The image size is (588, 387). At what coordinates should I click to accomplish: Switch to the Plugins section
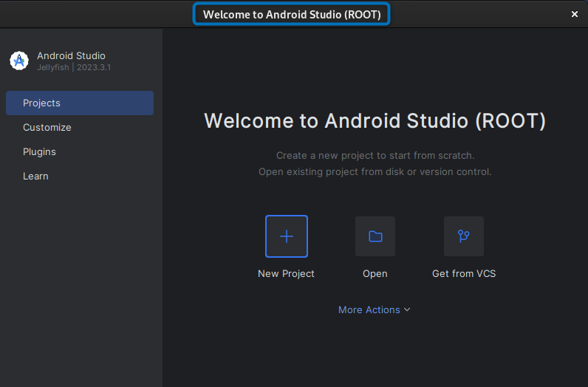point(80,152)
